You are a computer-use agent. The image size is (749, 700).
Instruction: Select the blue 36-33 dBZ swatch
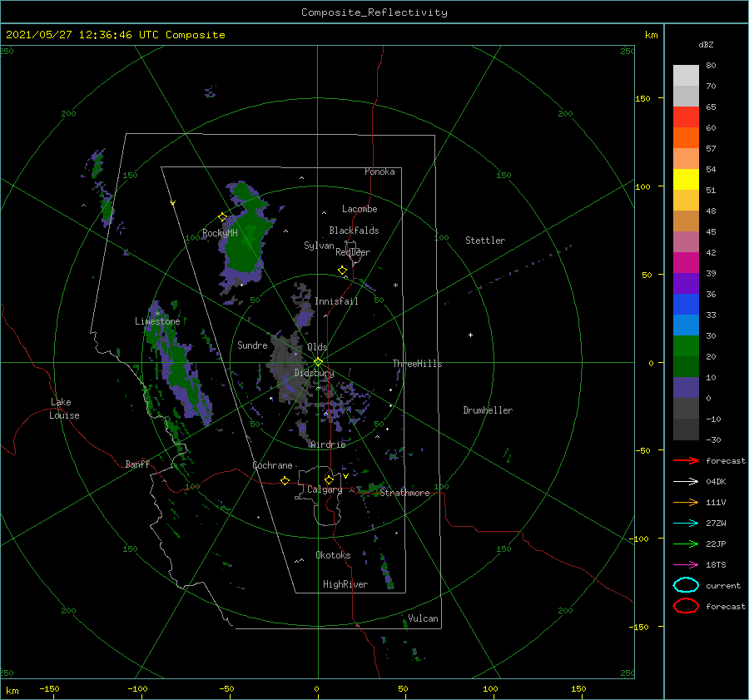click(686, 304)
